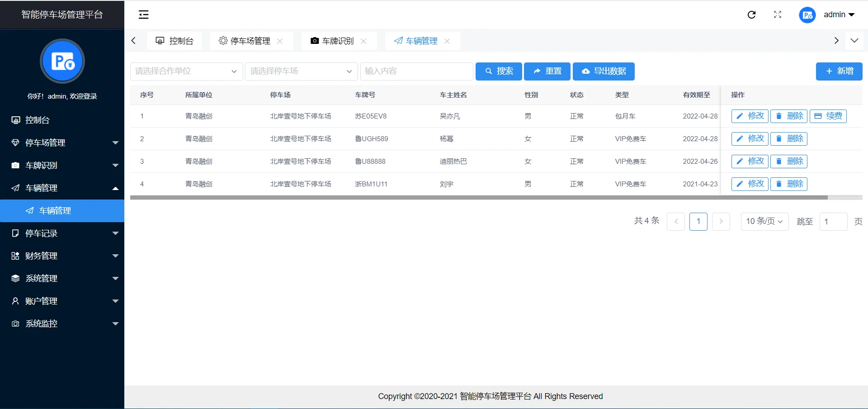Close the 停车场管理 tab
The image size is (868, 409).
(280, 41)
